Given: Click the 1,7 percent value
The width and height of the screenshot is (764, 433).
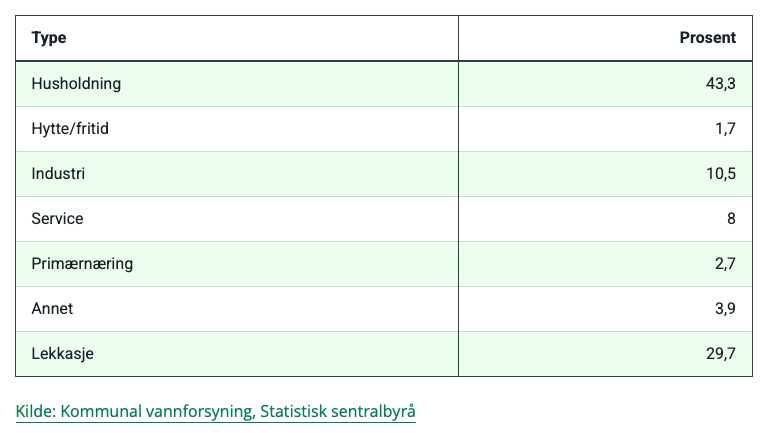Looking at the screenshot, I should point(725,129).
